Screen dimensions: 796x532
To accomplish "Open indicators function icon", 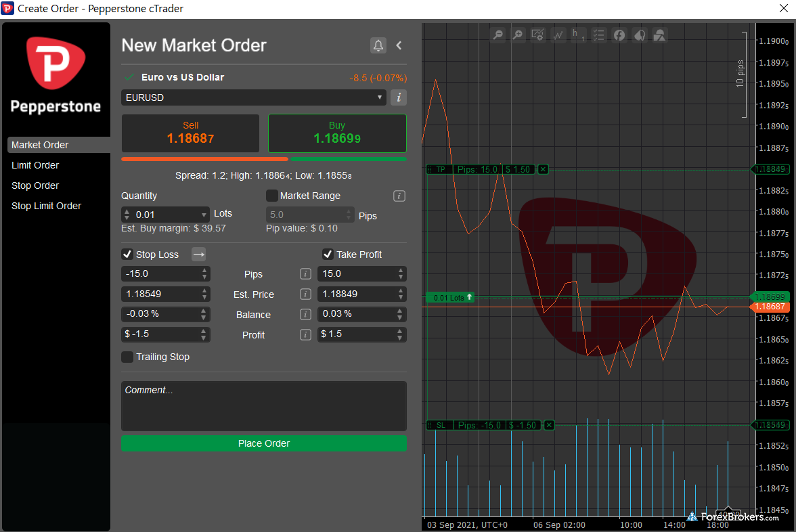I will (619, 35).
